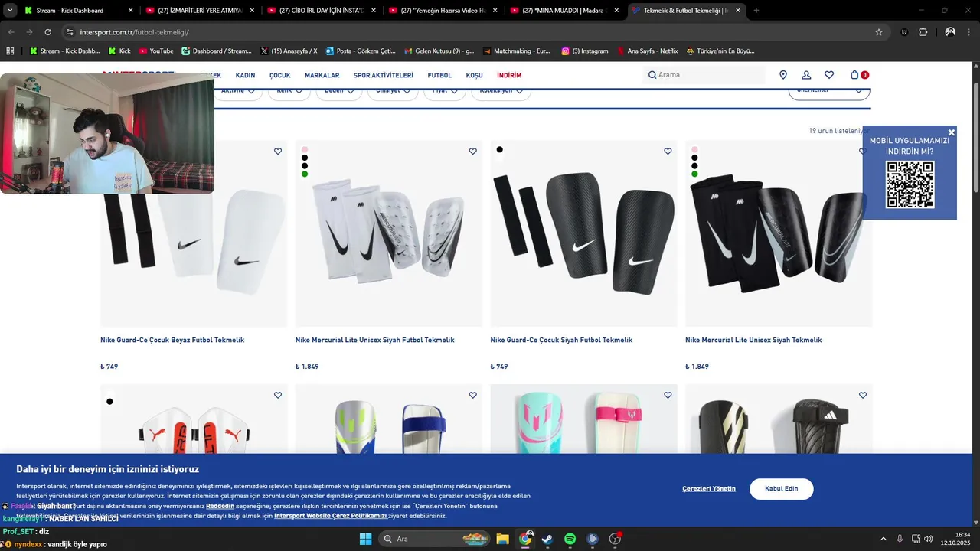Open volume control in system tray
Screen dimensions: 980x551
coord(929,539)
